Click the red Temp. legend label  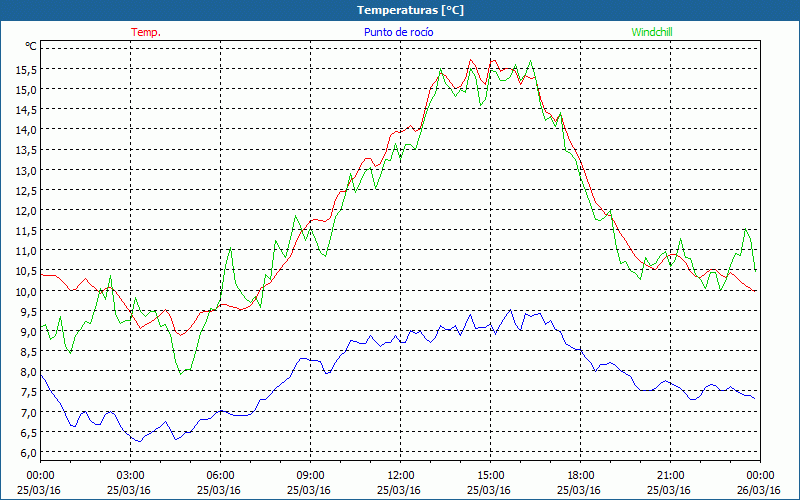tap(146, 32)
